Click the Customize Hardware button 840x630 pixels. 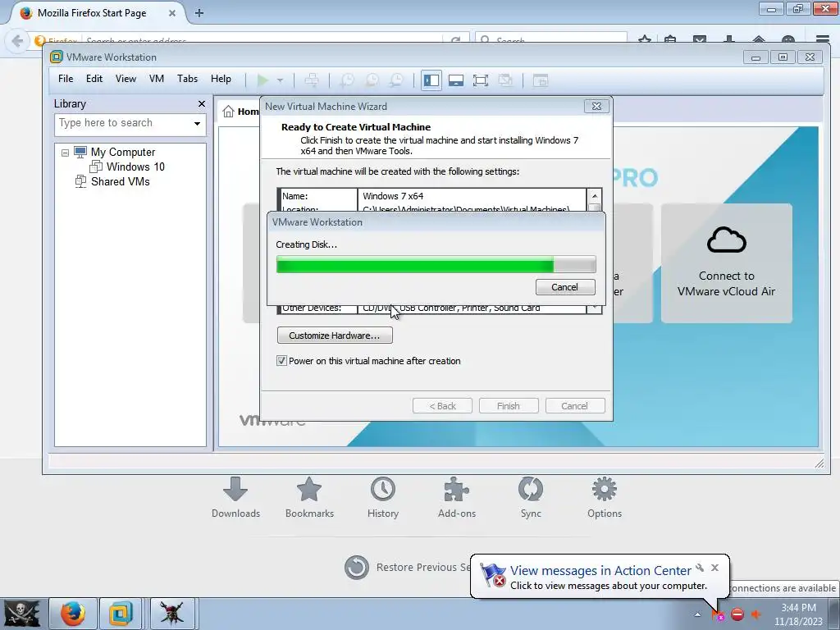pos(335,336)
